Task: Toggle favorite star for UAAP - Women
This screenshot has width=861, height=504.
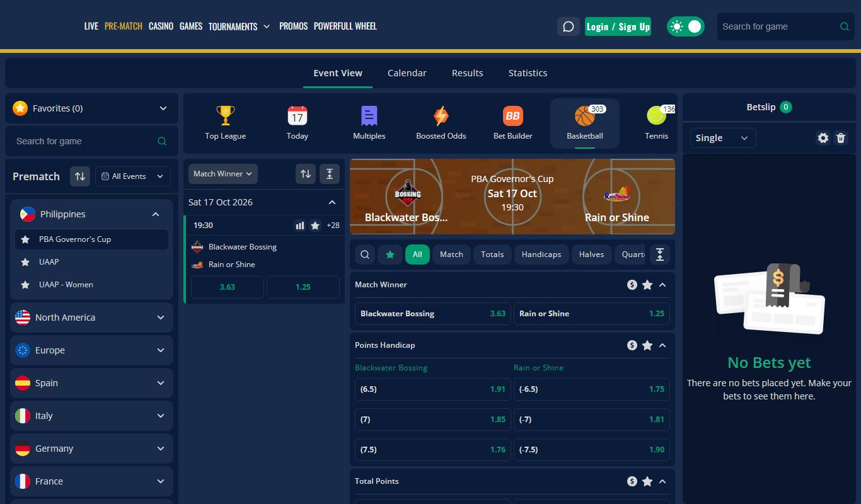Action: pyautogui.click(x=25, y=285)
